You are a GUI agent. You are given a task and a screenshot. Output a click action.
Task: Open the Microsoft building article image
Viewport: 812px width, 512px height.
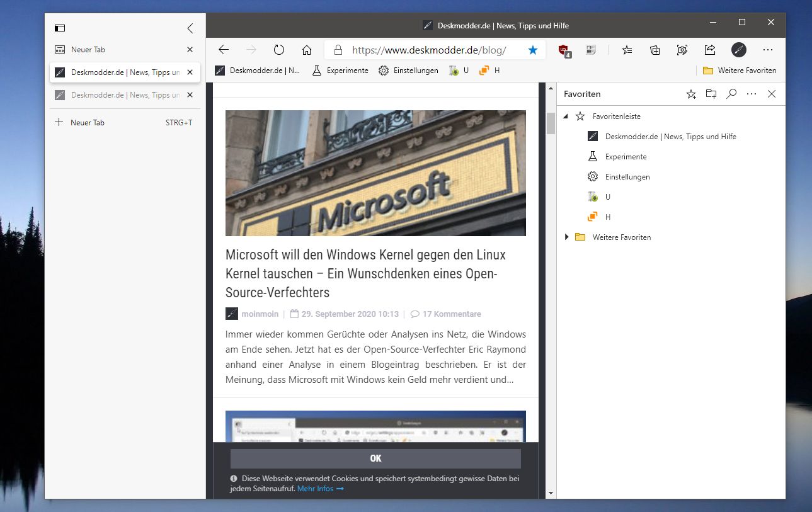375,173
